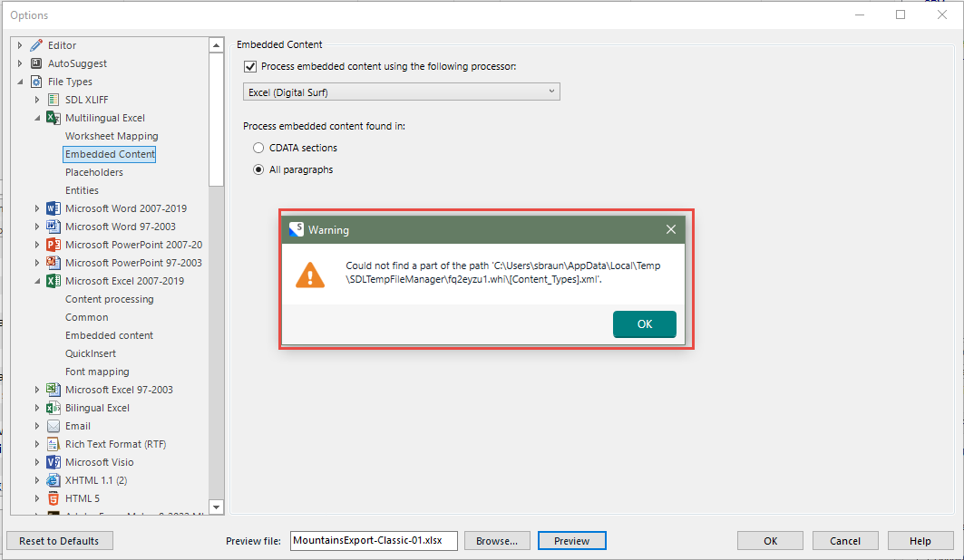Click the Preview file input field
Screen dimensions: 964x560
tap(374, 541)
